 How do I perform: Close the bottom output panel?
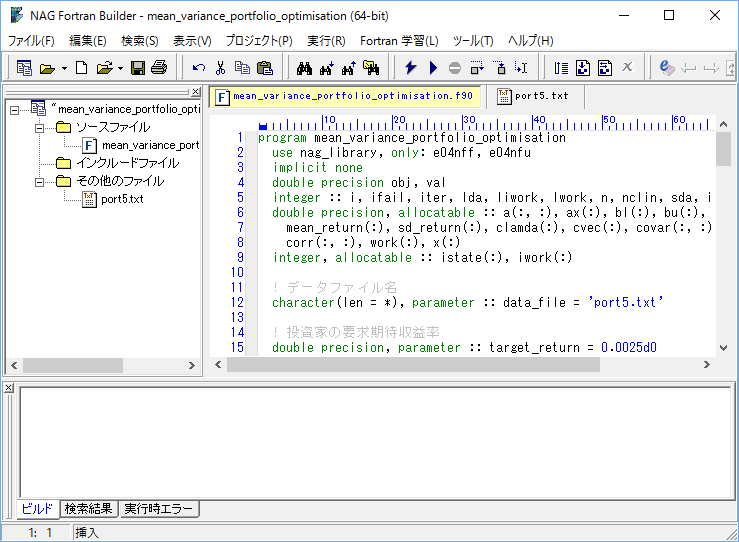point(8,387)
